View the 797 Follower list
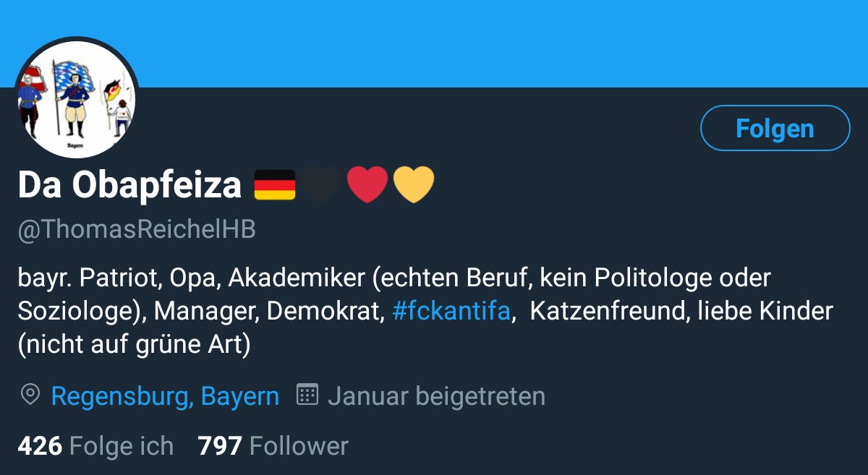 click(273, 446)
